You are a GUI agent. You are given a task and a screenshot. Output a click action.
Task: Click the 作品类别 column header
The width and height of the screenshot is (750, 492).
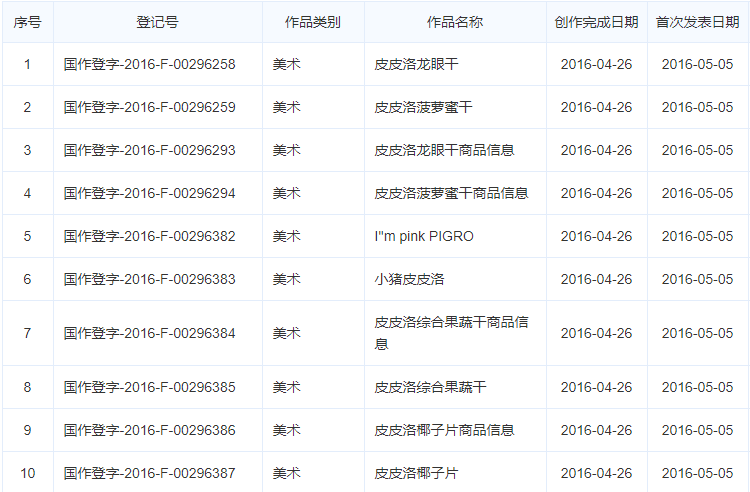[313, 22]
